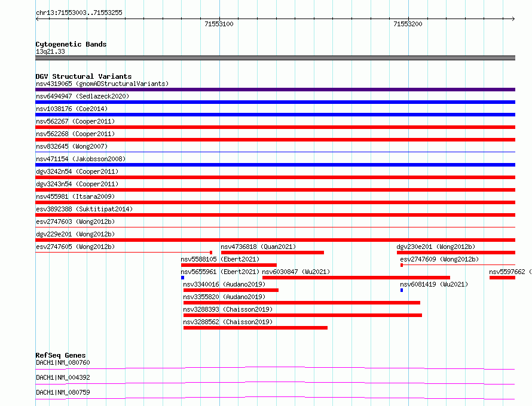Click the magenta DACH1|NM_080760 gene line
Screen dimensions: 532x406
point(275,368)
